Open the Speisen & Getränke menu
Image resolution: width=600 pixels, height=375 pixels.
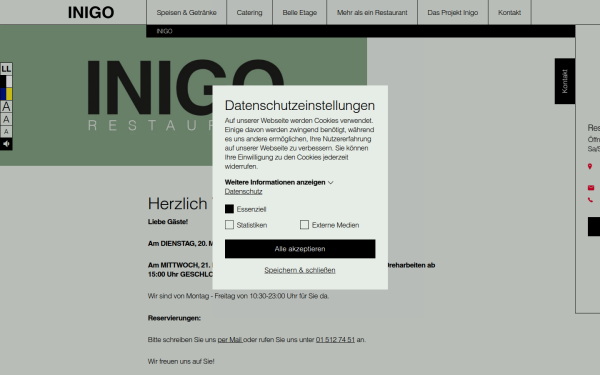click(x=186, y=12)
